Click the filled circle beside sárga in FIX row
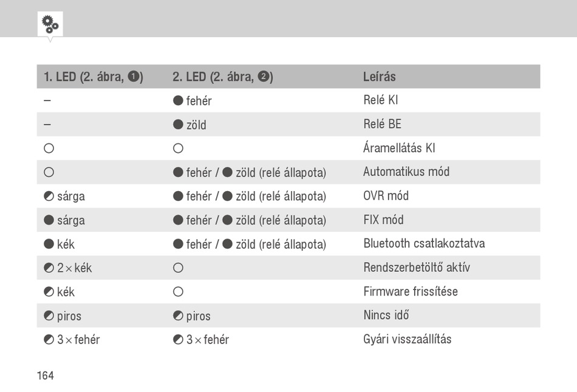This screenshot has width=577, height=392. coord(49,220)
